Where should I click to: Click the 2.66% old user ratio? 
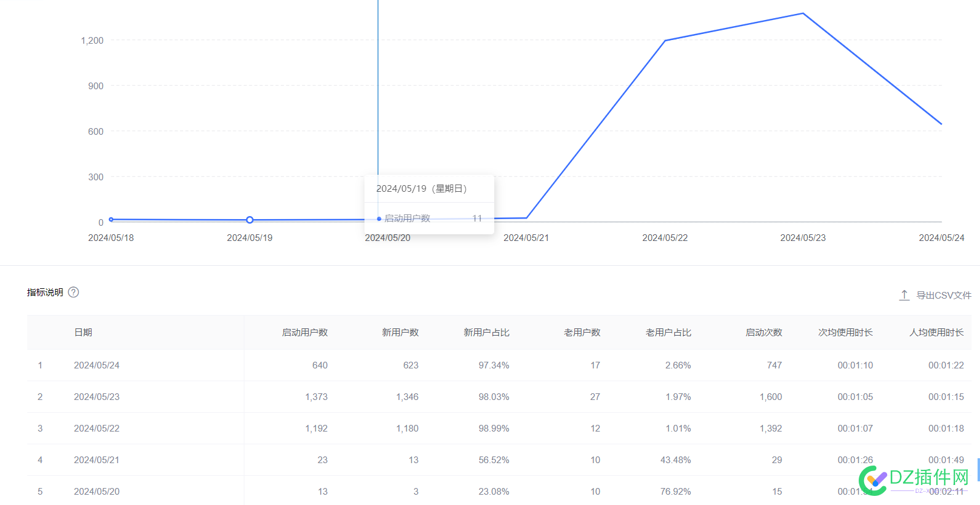coord(678,365)
